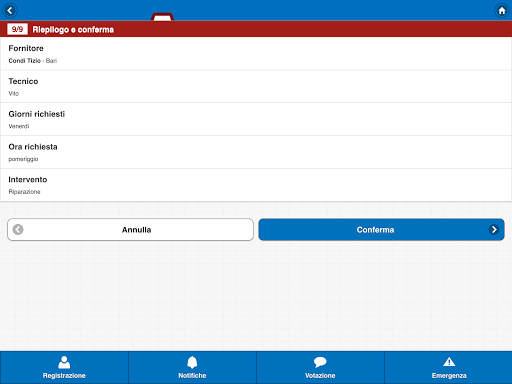Tap the red toolbox icon in header
This screenshot has height=384, width=512.
point(162,17)
